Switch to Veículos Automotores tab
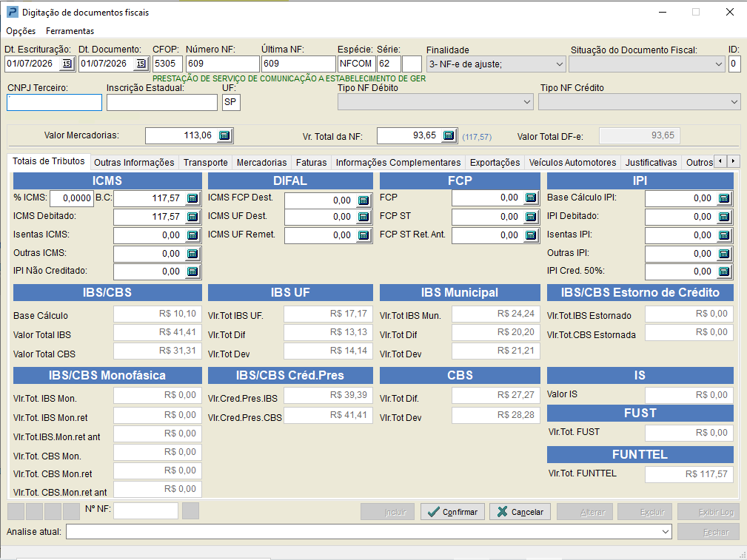The image size is (747, 560). 572,163
